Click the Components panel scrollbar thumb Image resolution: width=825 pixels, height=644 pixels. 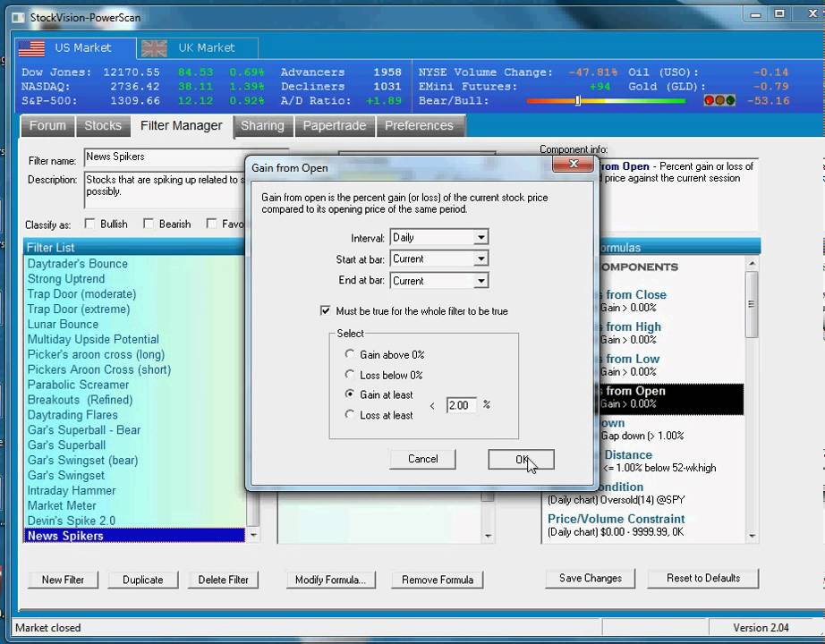(x=752, y=304)
